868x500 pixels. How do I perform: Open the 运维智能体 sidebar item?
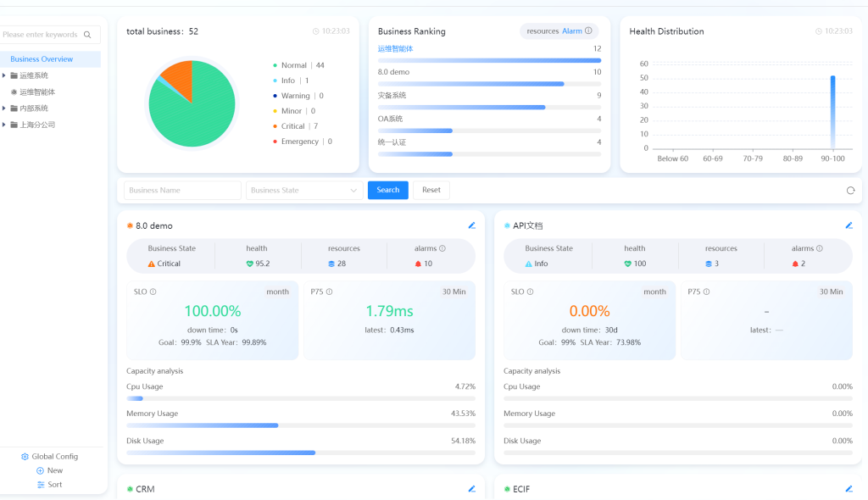[37, 92]
